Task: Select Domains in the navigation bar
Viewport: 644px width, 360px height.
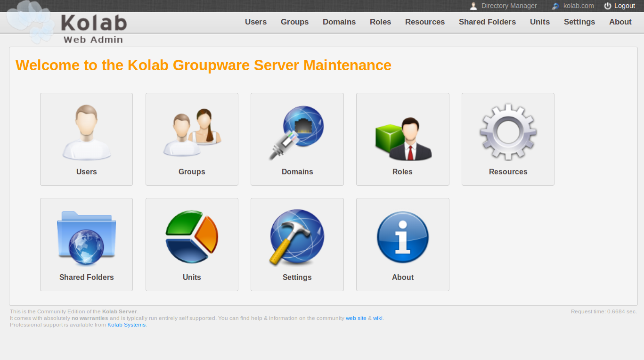Action: pos(339,22)
